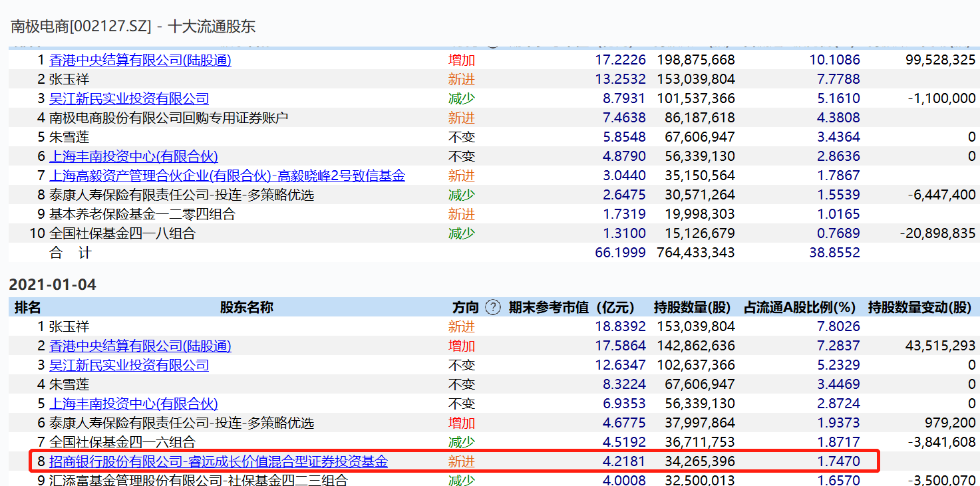Select the share change value 99,528,325
This screenshot has height=486, width=980.
pos(941,60)
